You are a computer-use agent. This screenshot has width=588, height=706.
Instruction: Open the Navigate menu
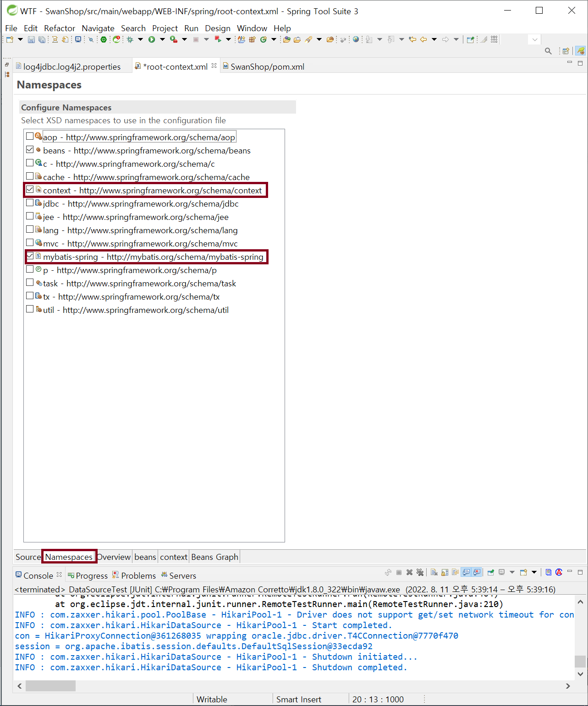98,28
